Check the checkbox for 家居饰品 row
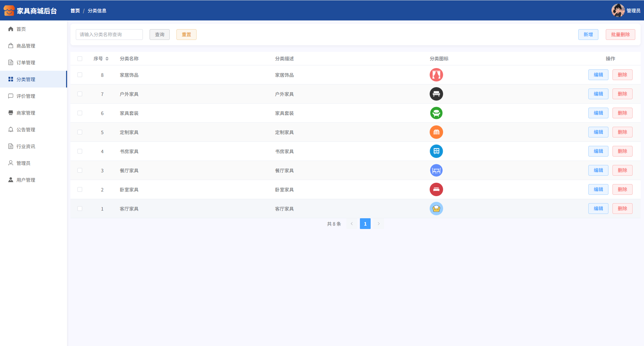This screenshot has width=644, height=346. point(80,75)
